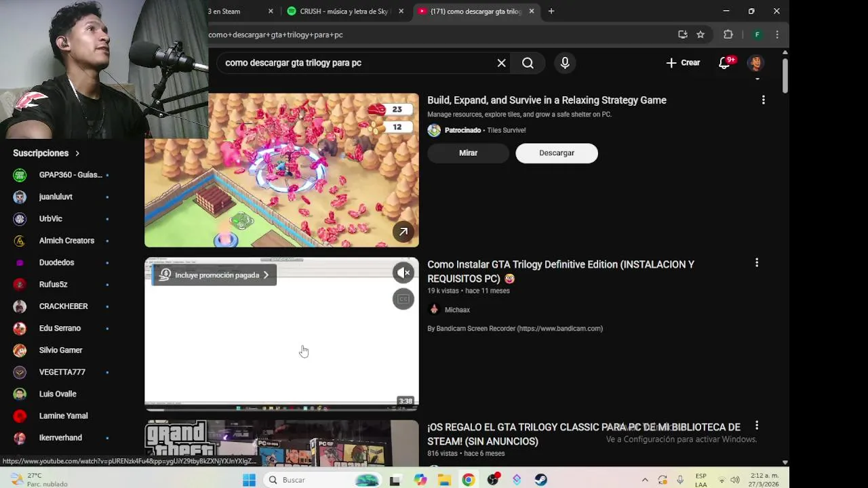Click the Michaax channel avatar
Image resolution: width=868 pixels, height=488 pixels.
pyautogui.click(x=434, y=310)
